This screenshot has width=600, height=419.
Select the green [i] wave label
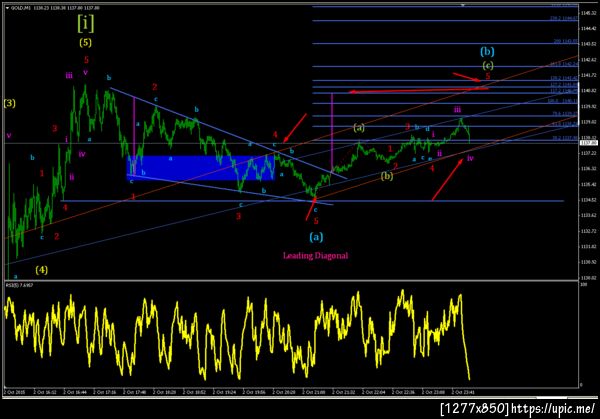coord(85,23)
